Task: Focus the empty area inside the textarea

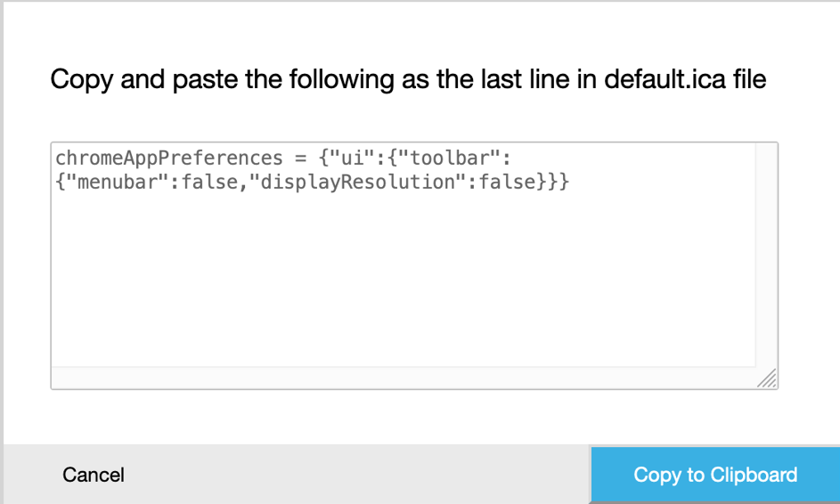Action: tap(401, 285)
